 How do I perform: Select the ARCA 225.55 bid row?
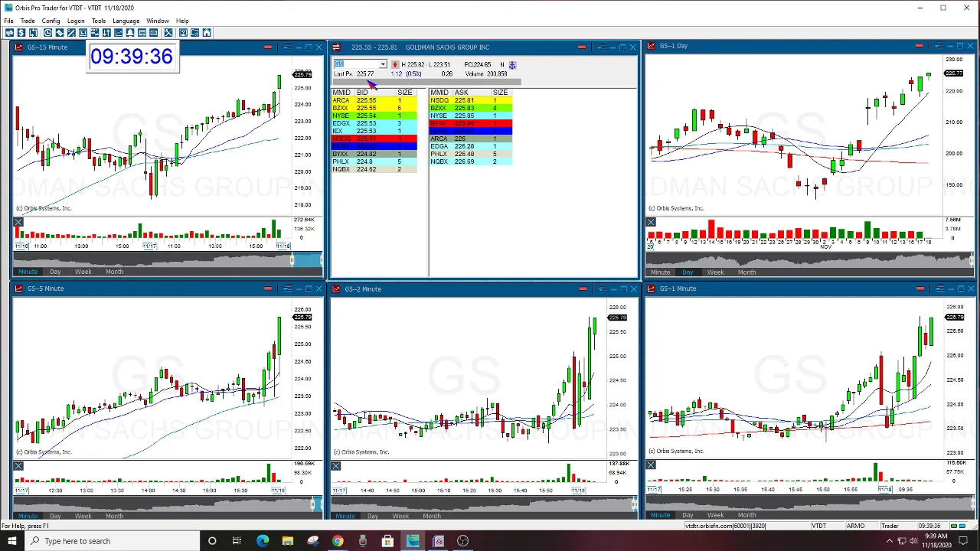pyautogui.click(x=374, y=100)
